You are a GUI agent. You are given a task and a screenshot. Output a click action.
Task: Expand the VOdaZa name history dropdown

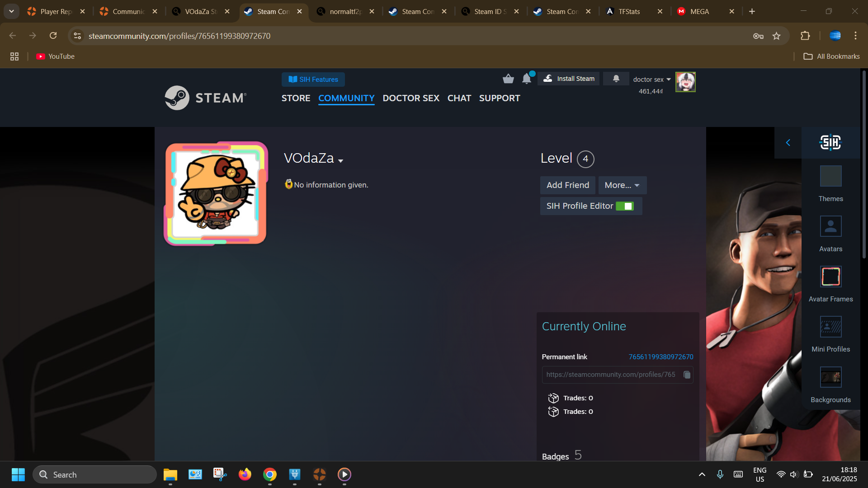[340, 161]
